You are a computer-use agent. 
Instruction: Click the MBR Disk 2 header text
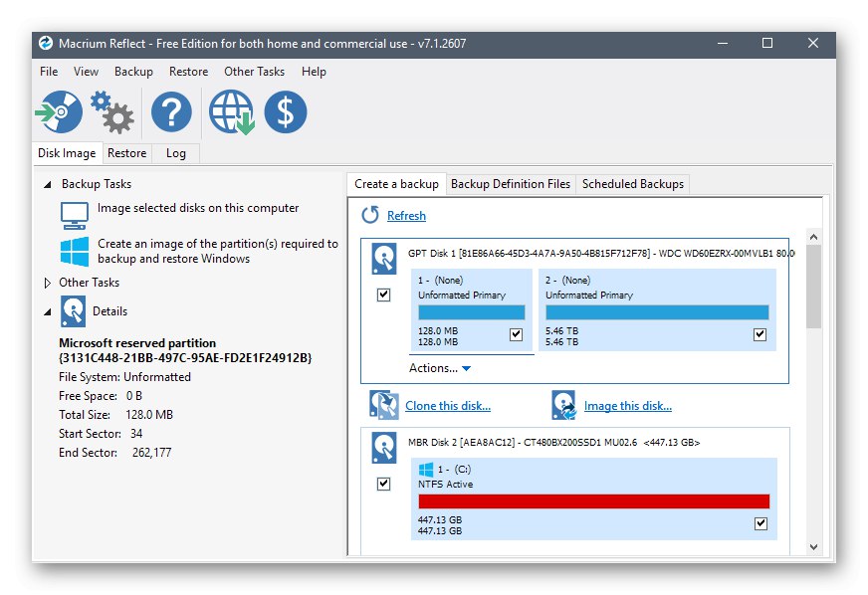pos(554,442)
